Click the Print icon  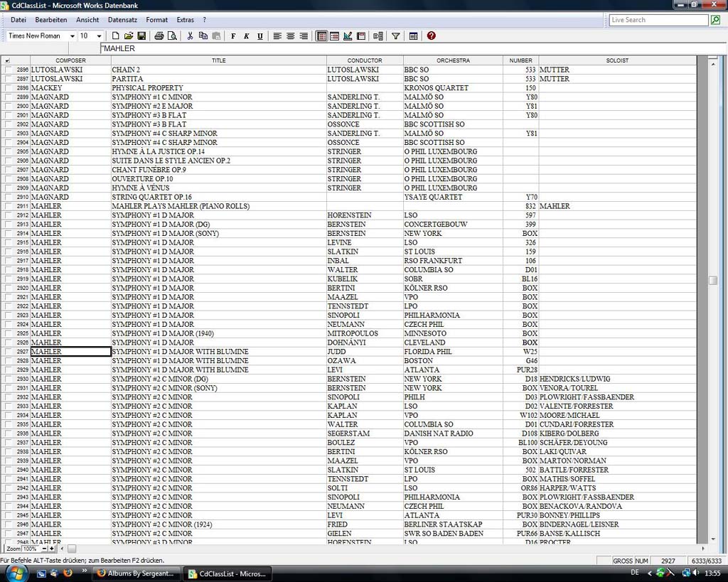click(159, 36)
